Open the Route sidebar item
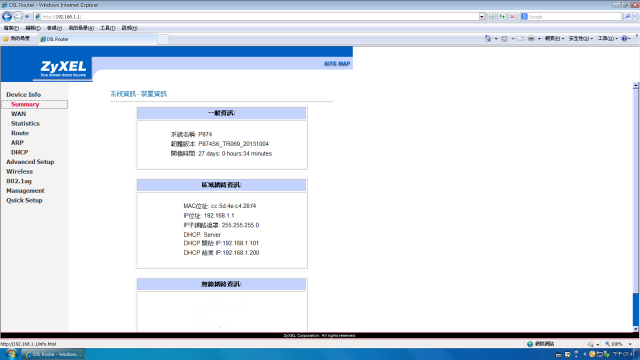 (20, 133)
